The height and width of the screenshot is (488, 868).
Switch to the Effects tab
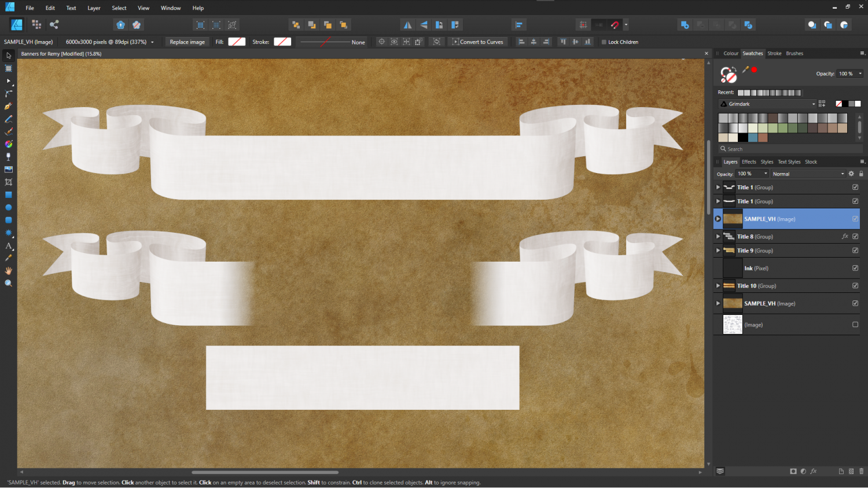(x=749, y=162)
